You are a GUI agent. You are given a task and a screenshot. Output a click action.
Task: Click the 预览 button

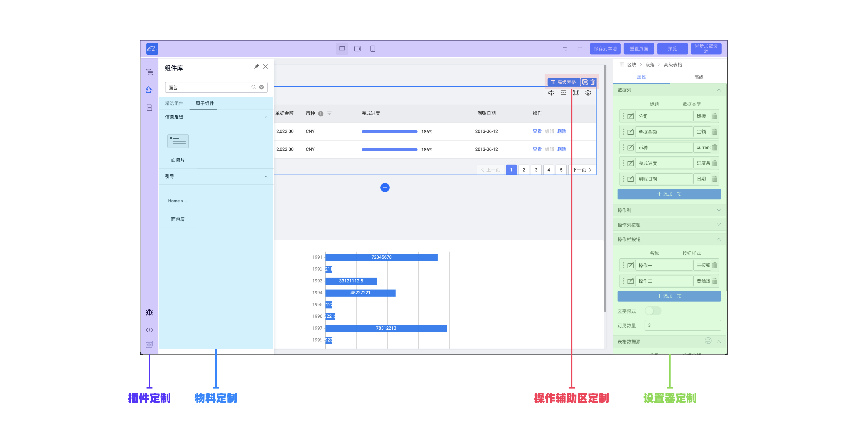(672, 49)
